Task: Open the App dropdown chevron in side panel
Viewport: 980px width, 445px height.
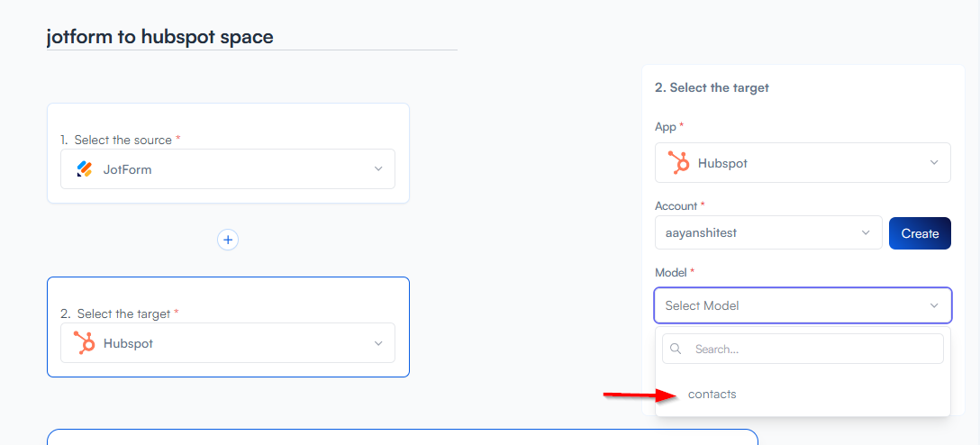Action: (x=934, y=163)
